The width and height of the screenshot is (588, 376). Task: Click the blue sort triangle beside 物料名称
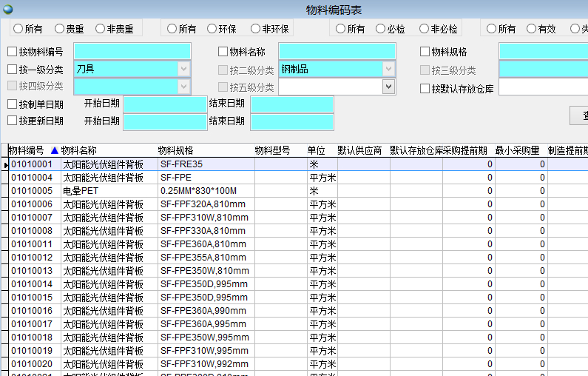point(54,150)
